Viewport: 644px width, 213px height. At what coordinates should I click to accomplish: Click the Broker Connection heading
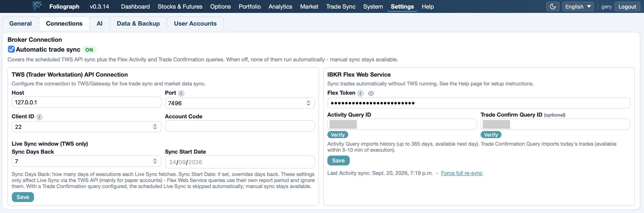point(35,40)
